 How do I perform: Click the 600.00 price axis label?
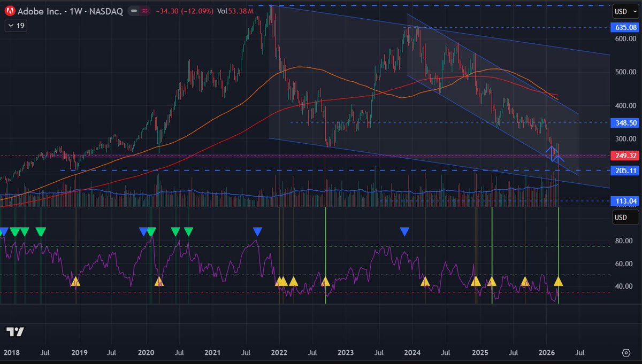coord(625,39)
